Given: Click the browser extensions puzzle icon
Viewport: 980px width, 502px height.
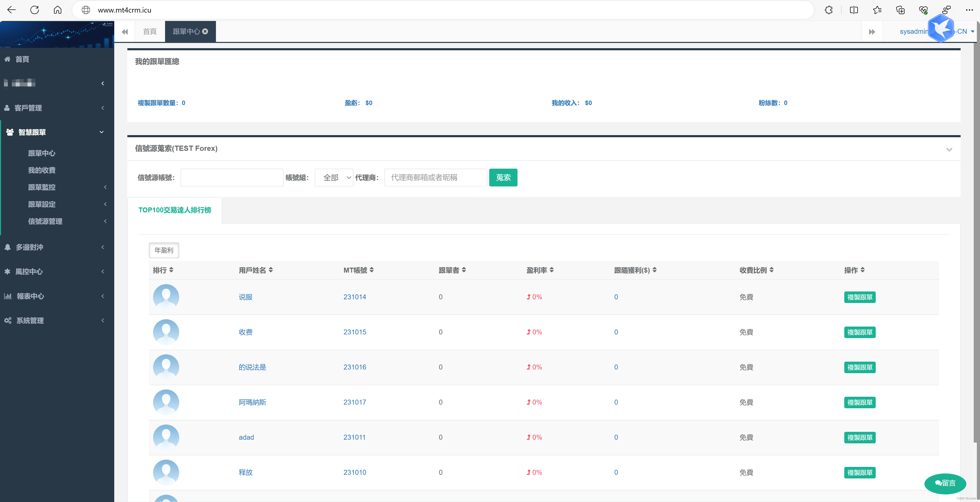Looking at the screenshot, I should pos(829,10).
